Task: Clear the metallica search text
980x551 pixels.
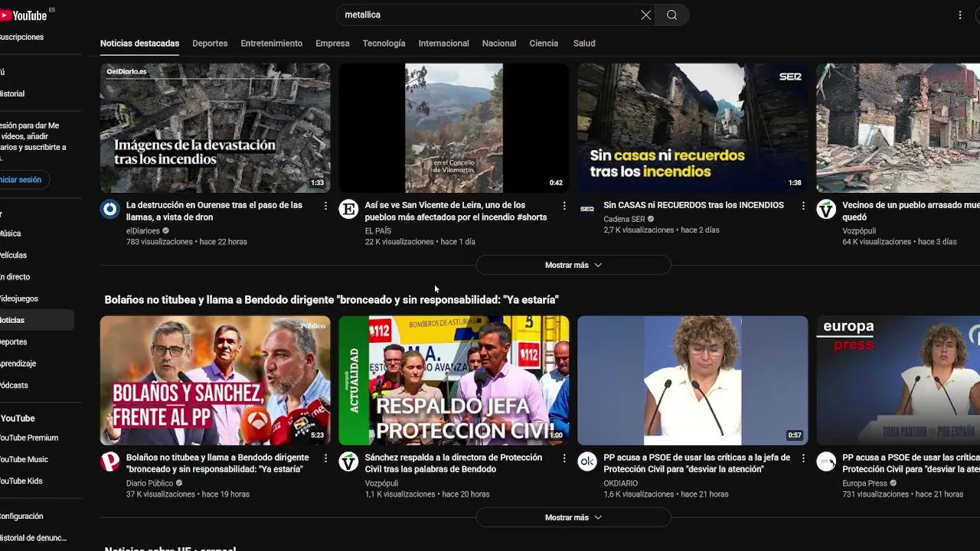Action: point(646,15)
